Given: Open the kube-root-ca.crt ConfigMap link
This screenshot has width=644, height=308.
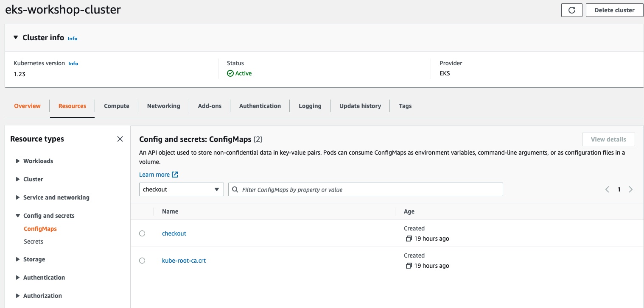Looking at the screenshot, I should tap(184, 261).
